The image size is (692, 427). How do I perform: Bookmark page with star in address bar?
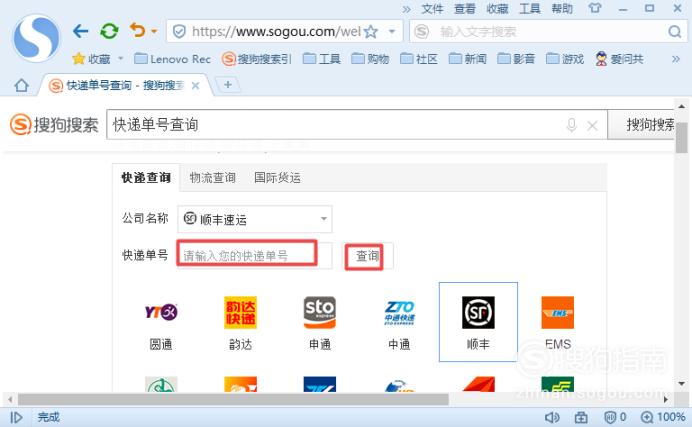point(371,31)
